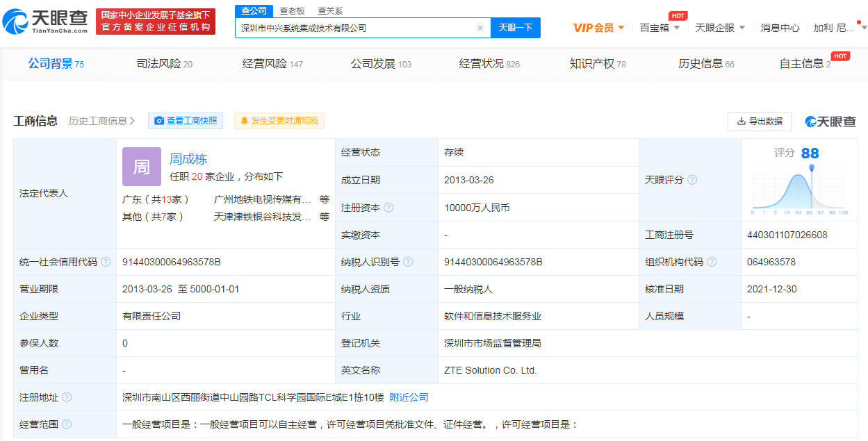This screenshot has width=868, height=441.
Task: Click the help icon beside 天眼评分
Action: pos(692,180)
